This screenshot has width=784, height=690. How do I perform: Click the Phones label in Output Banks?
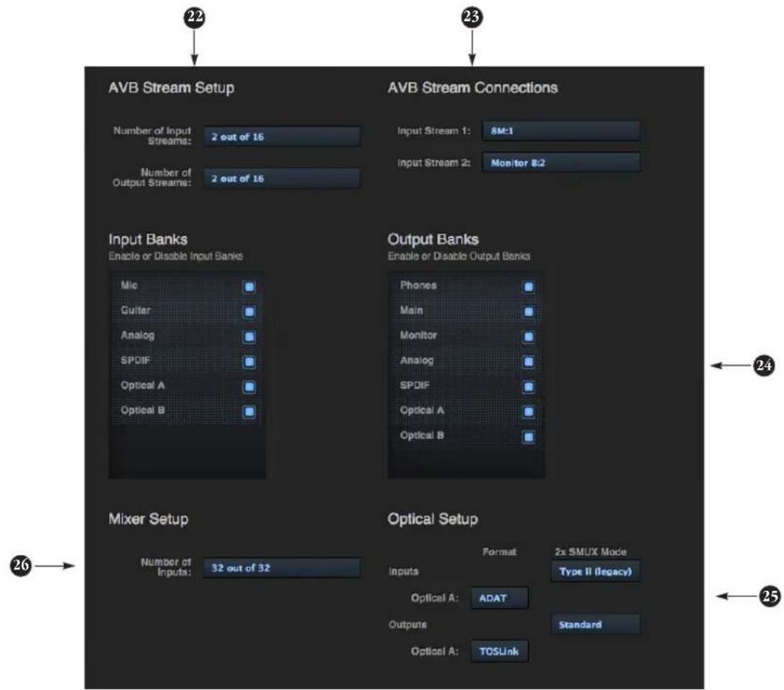coord(418,285)
